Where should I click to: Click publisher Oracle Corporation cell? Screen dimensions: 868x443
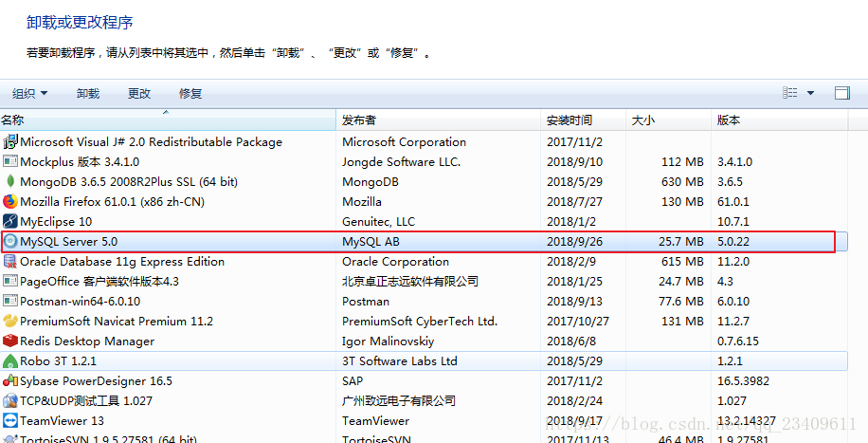coord(395,261)
